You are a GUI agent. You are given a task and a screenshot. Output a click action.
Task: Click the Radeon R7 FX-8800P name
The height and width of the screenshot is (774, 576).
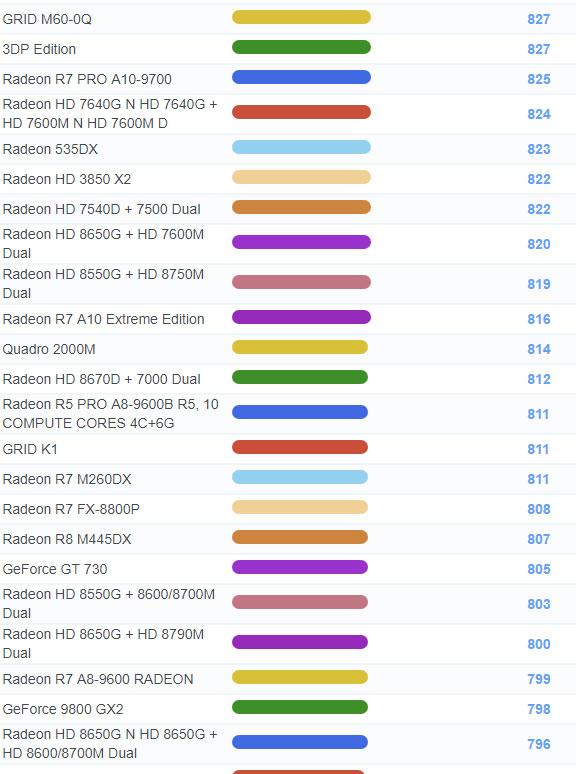pos(71,509)
